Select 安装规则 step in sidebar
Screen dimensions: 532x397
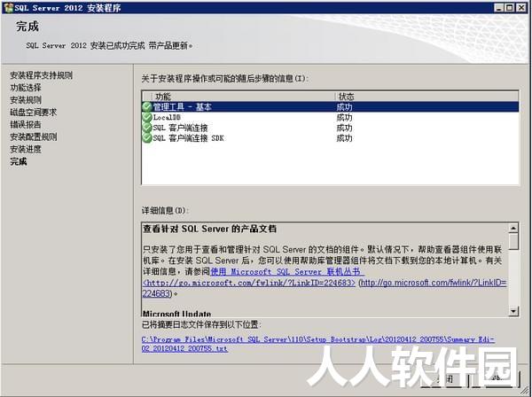[26, 99]
